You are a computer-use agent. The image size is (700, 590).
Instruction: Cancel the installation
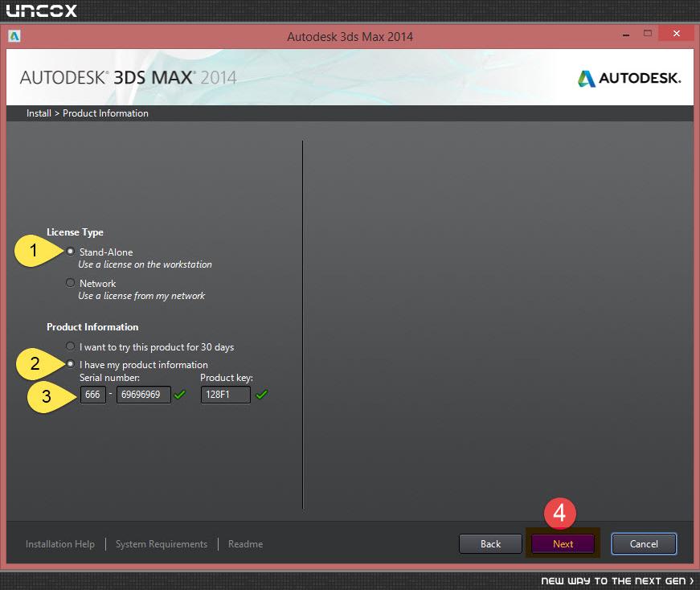[x=644, y=543]
